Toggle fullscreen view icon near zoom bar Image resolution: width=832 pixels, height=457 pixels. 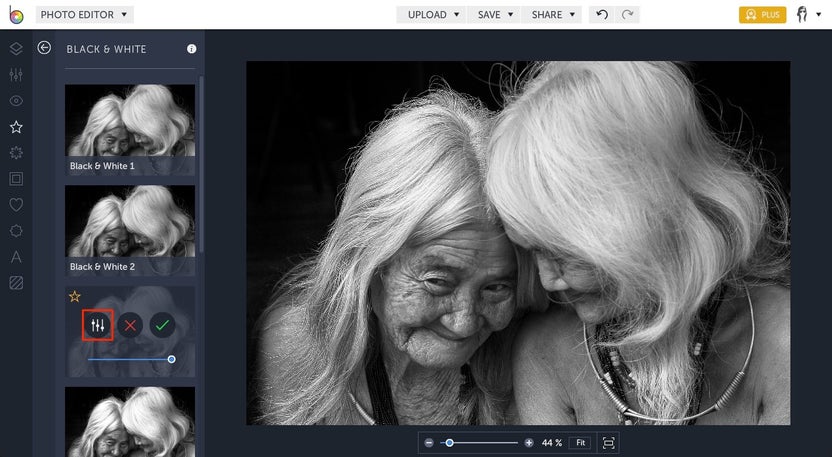coord(609,442)
